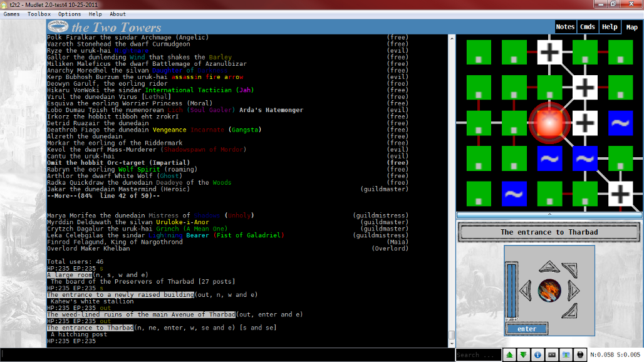Click the black sphere icon in bottom toolbar

580,354
